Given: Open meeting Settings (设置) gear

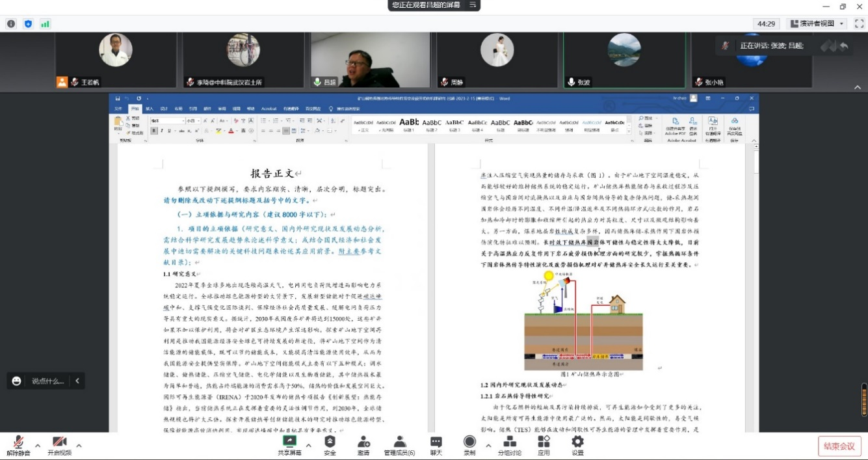Looking at the screenshot, I should point(577,444).
